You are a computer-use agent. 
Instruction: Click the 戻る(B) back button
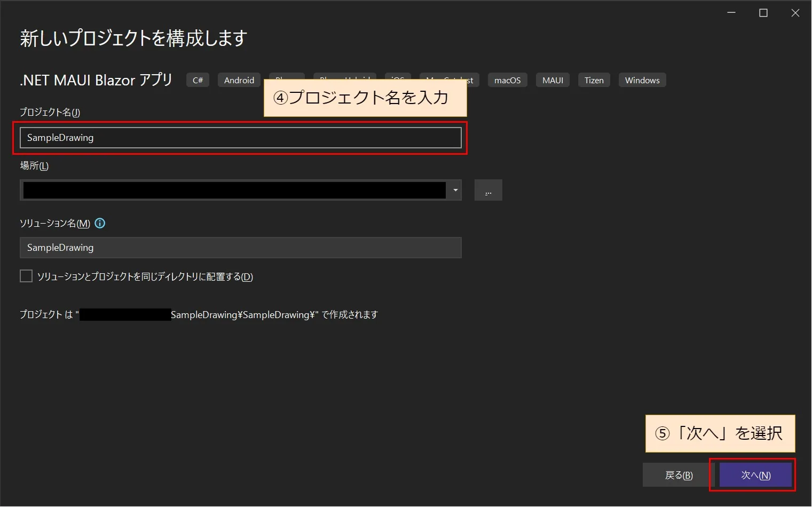(678, 475)
